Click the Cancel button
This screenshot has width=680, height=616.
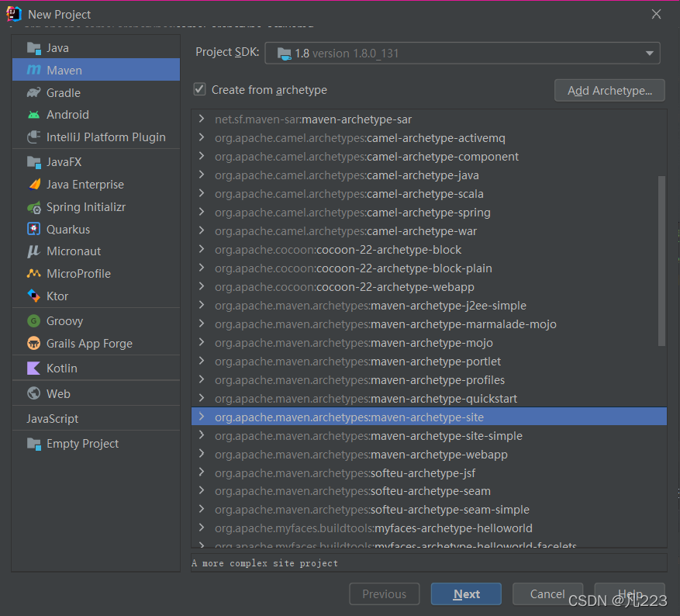click(547, 594)
